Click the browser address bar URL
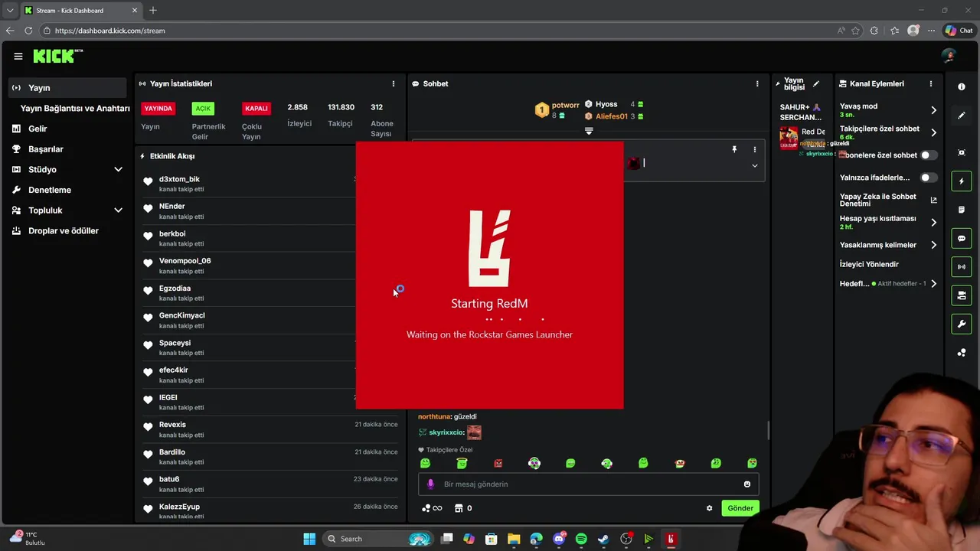980x551 pixels. click(x=110, y=31)
